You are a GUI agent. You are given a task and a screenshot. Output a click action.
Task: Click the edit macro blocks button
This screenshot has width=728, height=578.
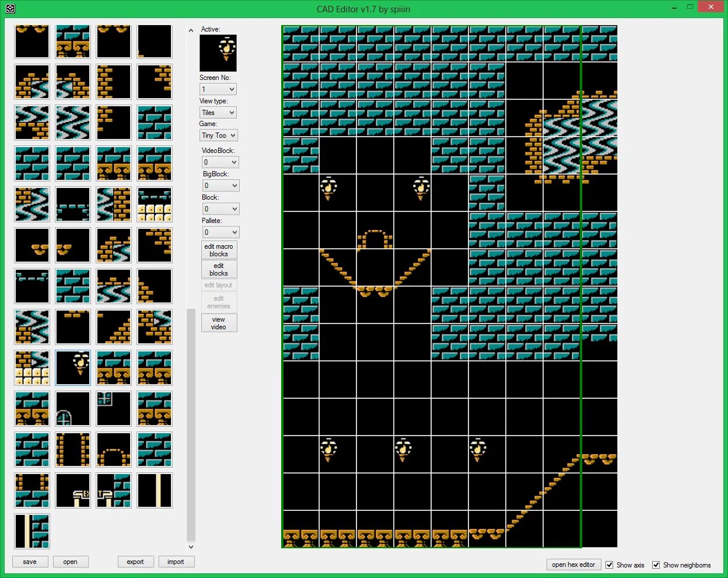(x=219, y=250)
